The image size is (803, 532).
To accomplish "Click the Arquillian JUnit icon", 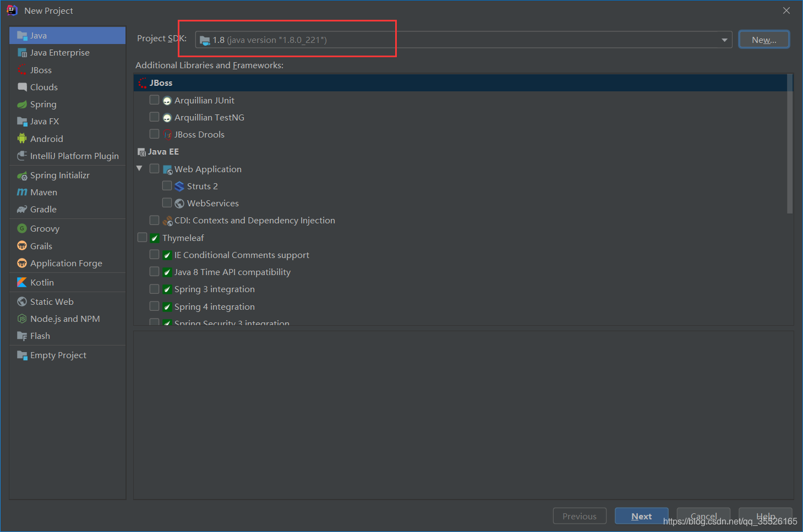I will [x=167, y=101].
